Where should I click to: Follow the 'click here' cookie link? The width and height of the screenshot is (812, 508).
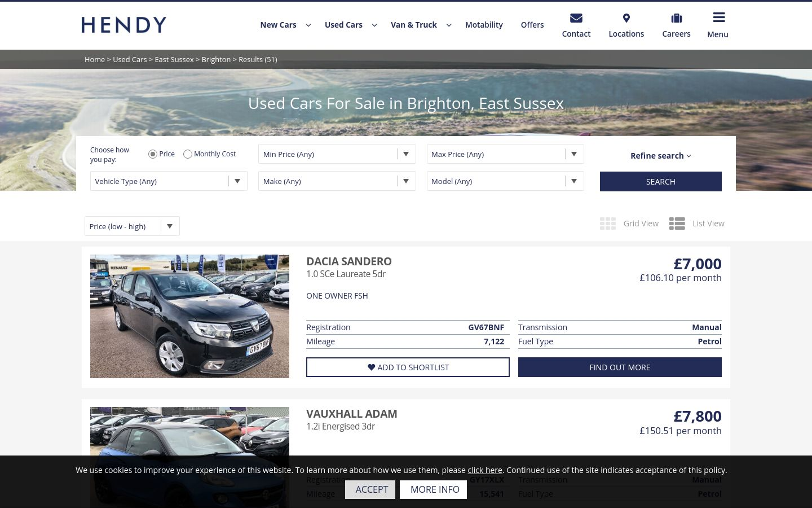pyautogui.click(x=485, y=470)
